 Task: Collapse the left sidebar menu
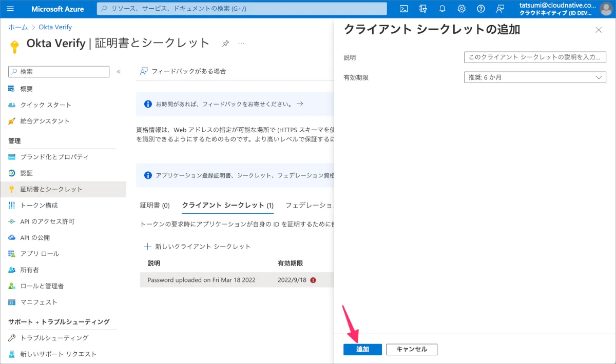click(119, 72)
